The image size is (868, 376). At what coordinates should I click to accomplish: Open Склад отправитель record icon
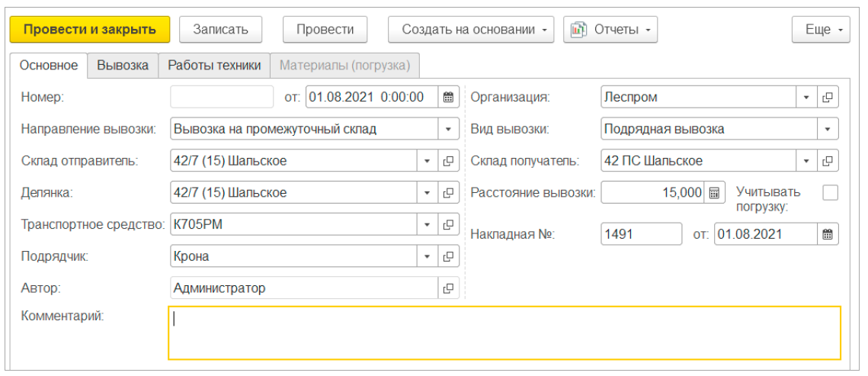pyautogui.click(x=448, y=161)
